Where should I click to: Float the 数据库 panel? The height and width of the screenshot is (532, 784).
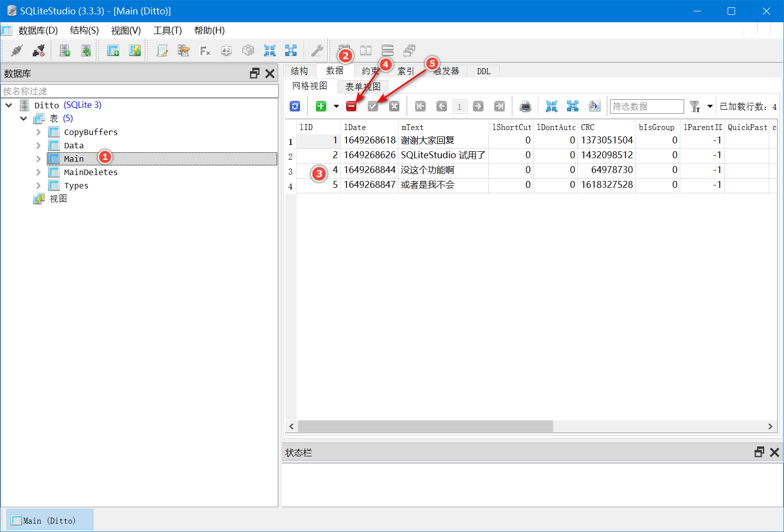(255, 74)
